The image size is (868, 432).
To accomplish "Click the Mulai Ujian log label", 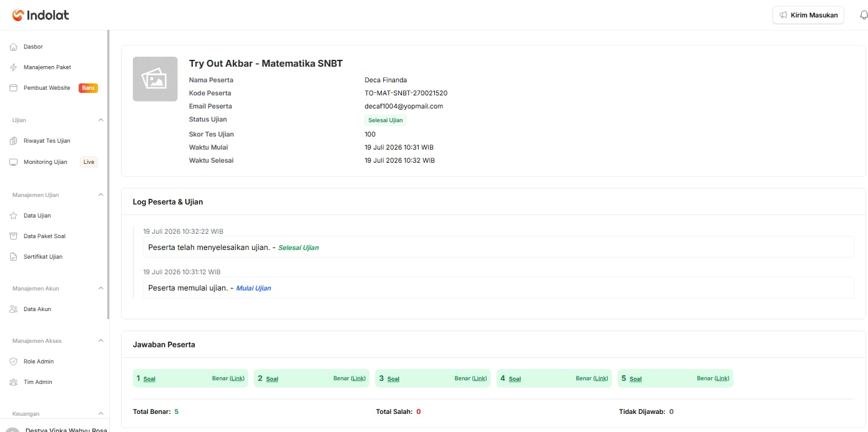I will (x=253, y=288).
